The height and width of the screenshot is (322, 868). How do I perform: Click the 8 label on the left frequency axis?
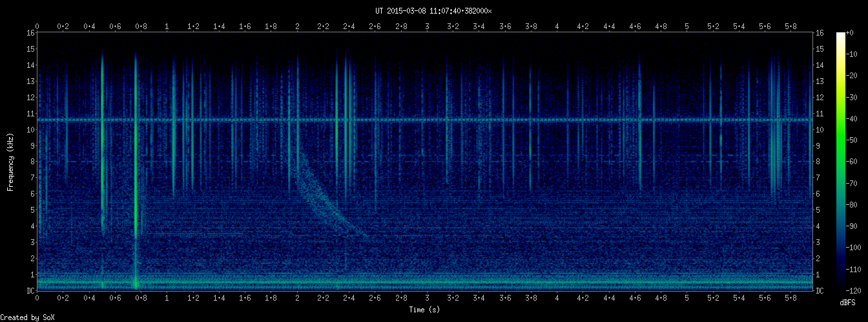click(x=32, y=162)
